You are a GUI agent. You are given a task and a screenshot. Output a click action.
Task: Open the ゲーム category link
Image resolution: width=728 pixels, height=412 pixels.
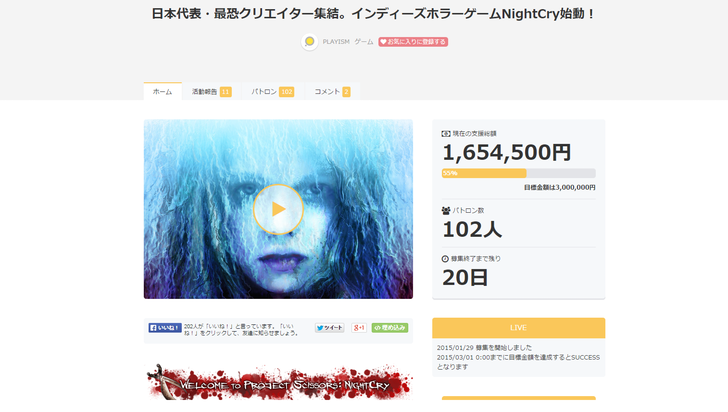tap(364, 42)
